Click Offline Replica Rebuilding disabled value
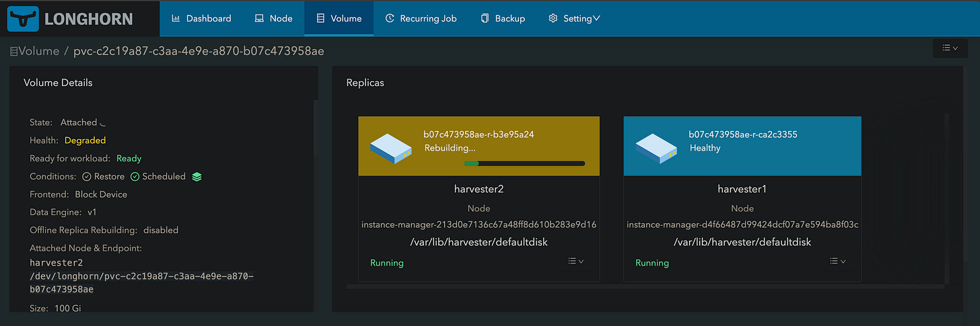 [161, 230]
